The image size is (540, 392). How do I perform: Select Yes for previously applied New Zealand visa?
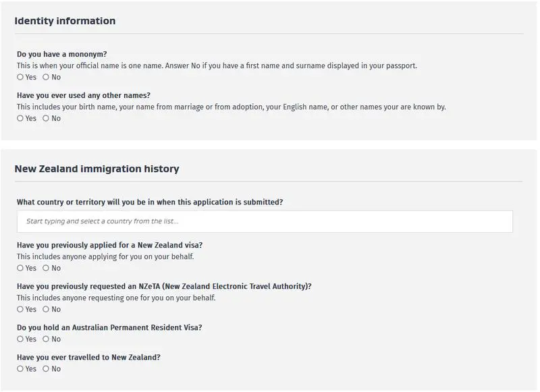pos(20,268)
